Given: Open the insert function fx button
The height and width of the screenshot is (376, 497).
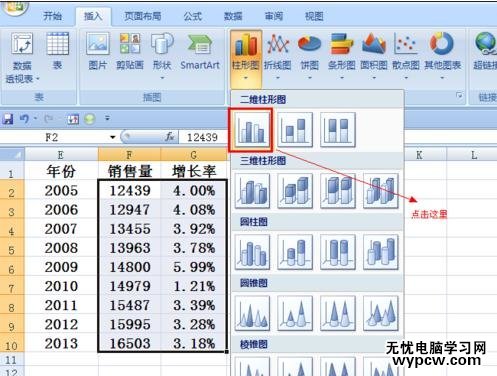Looking at the screenshot, I should click(170, 137).
